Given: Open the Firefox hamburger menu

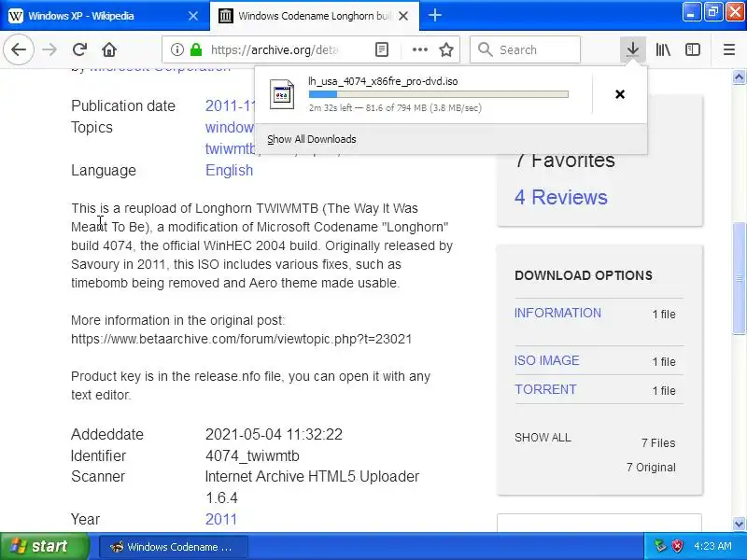Looking at the screenshot, I should point(729,49).
